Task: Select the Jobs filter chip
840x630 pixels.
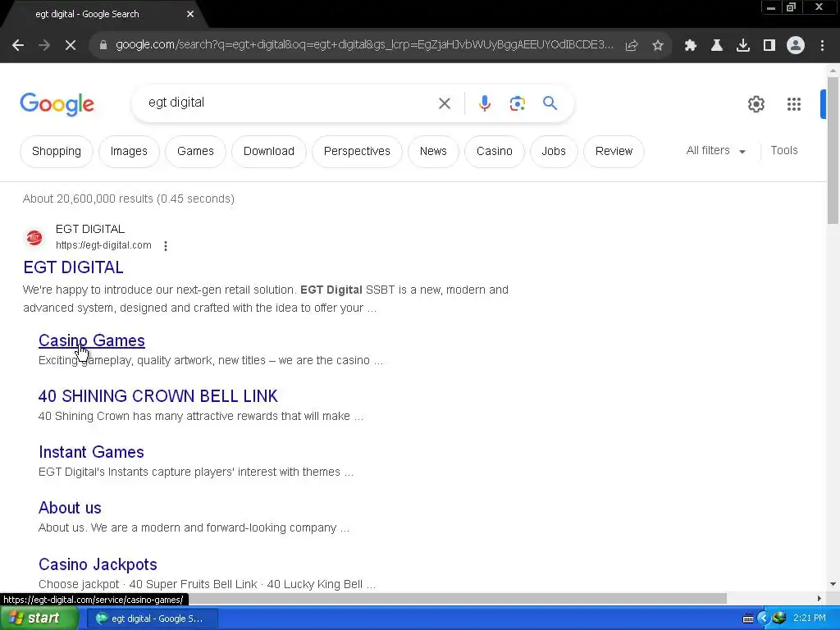Action: click(x=554, y=152)
